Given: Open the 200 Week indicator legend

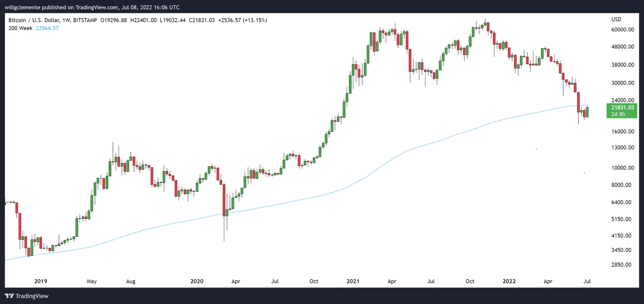Looking at the screenshot, I should click(x=21, y=28).
